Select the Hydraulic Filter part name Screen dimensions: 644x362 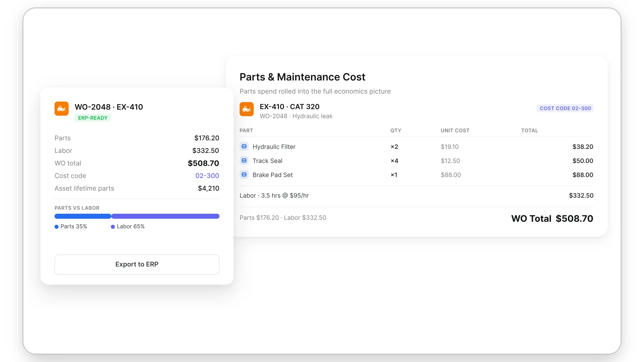click(x=274, y=147)
